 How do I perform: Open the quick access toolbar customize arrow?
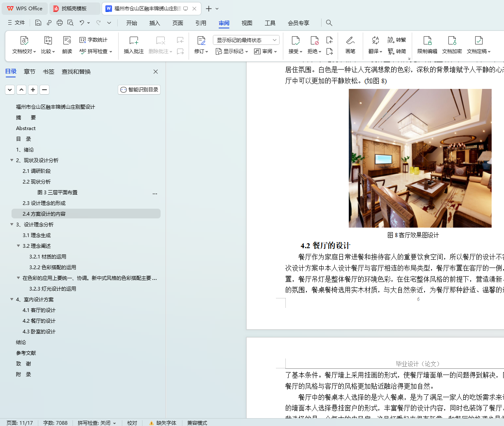[109, 23]
